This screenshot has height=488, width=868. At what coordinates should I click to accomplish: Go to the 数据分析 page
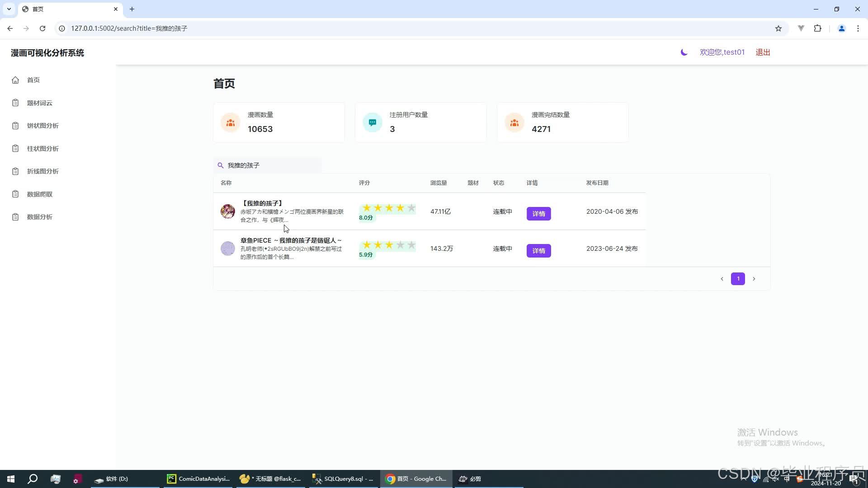coord(39,217)
